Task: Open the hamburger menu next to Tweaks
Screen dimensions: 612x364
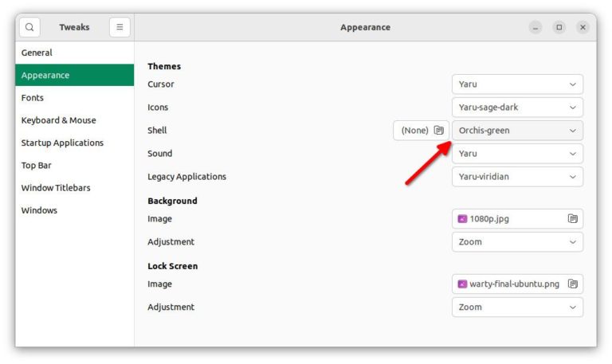Action: pyautogui.click(x=120, y=27)
